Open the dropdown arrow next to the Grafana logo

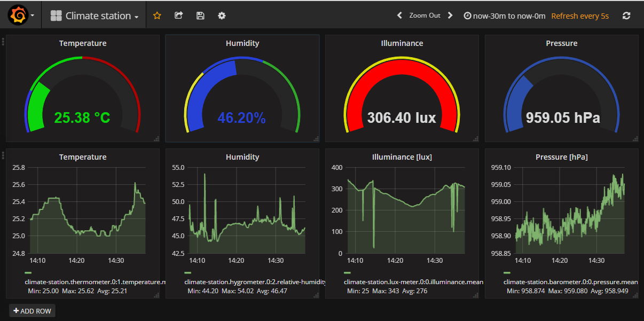click(x=31, y=14)
